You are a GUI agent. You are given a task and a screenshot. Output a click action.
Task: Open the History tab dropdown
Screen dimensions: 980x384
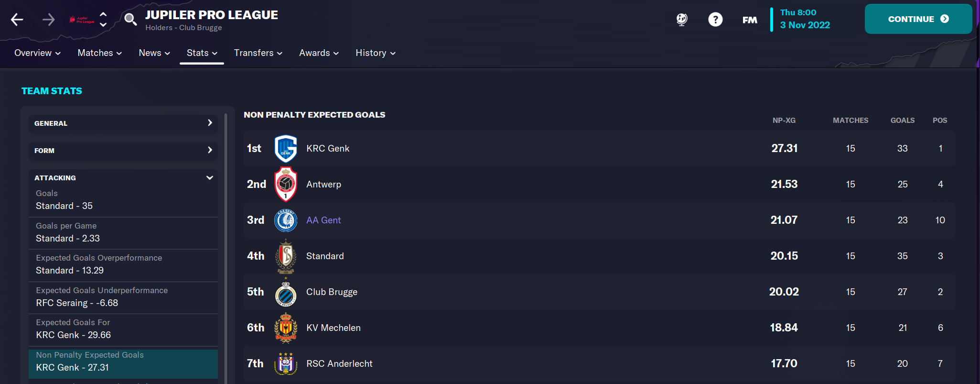pos(375,53)
